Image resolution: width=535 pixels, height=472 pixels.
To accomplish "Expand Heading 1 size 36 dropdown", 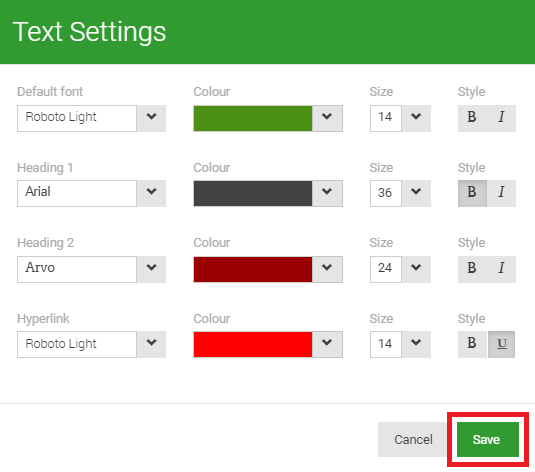I will (x=416, y=193).
